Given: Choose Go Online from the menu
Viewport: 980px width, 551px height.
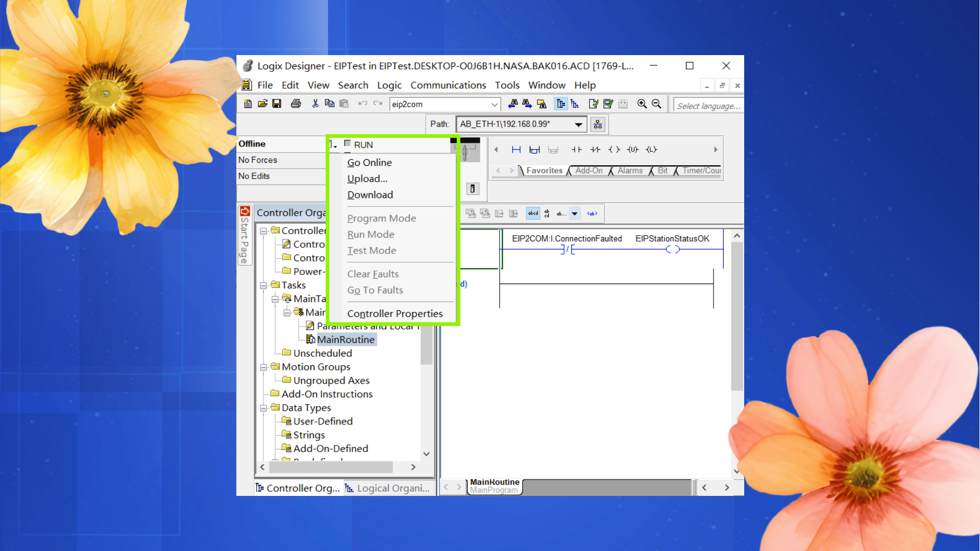Looking at the screenshot, I should [370, 163].
